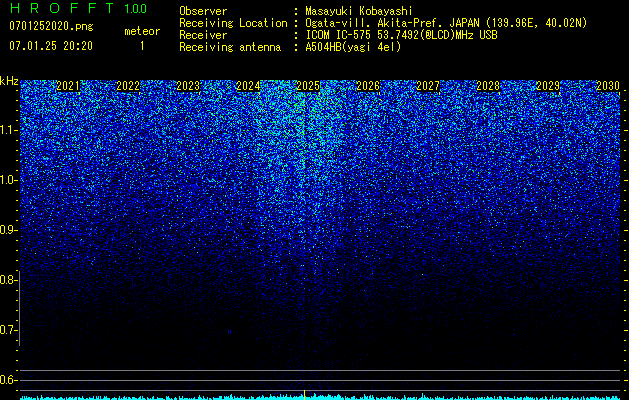629x400 pixels.
Task: Click the 2027 time marker
Action: point(428,86)
